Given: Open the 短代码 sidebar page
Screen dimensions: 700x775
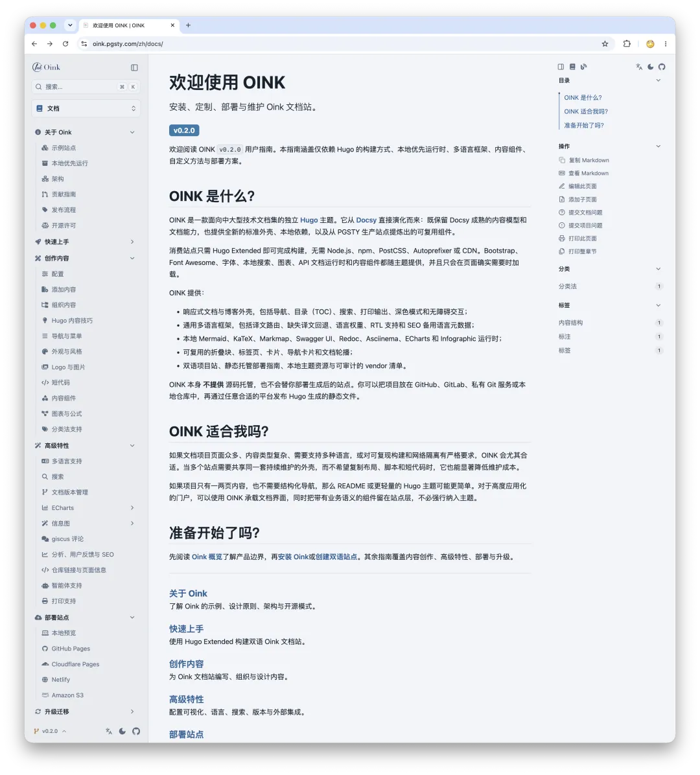Looking at the screenshot, I should pyautogui.click(x=61, y=382).
